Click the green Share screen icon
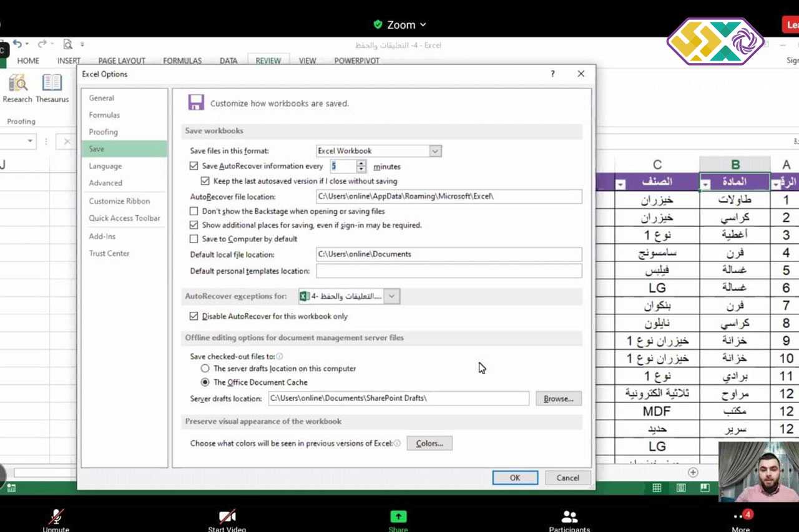799x532 pixels. 398,516
